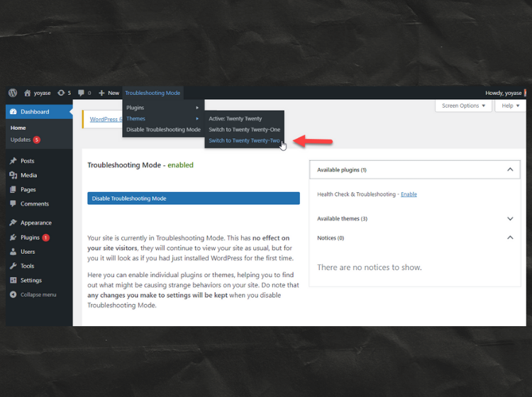Open the Updates submenu item in sidebar
Viewport: 532px width, 397px height.
click(x=21, y=140)
